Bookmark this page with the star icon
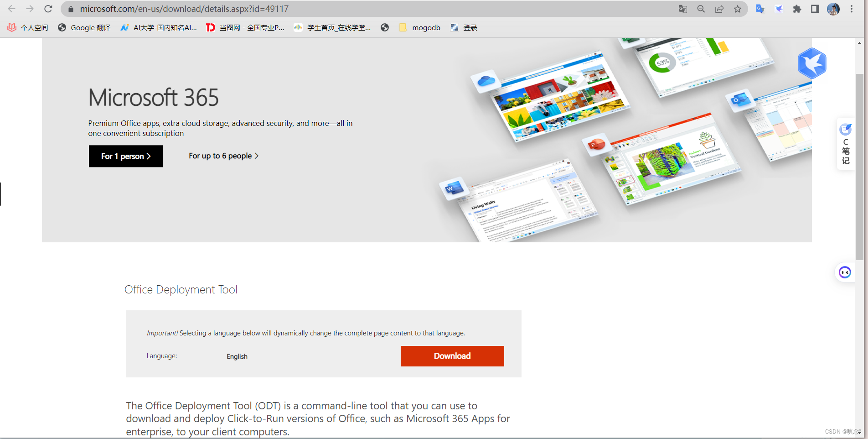This screenshot has height=439, width=868. (x=737, y=9)
